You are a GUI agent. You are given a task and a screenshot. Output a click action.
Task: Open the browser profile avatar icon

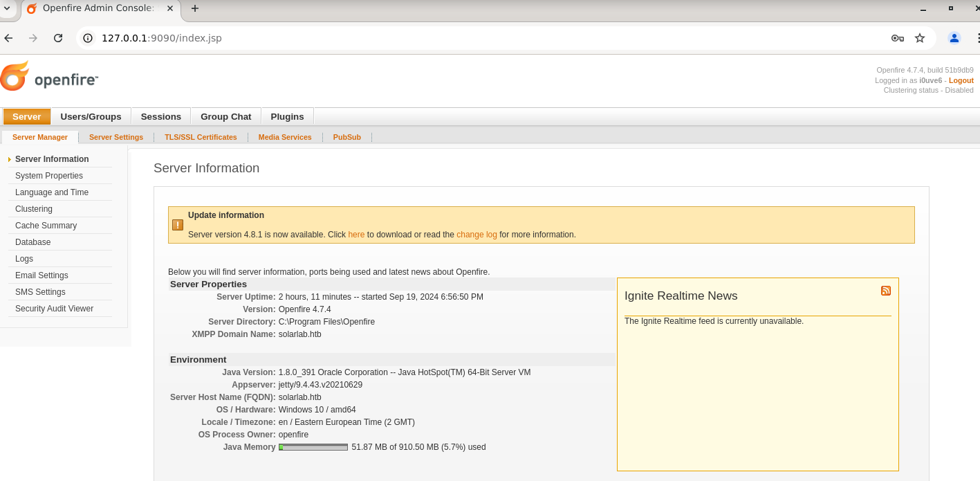(954, 38)
